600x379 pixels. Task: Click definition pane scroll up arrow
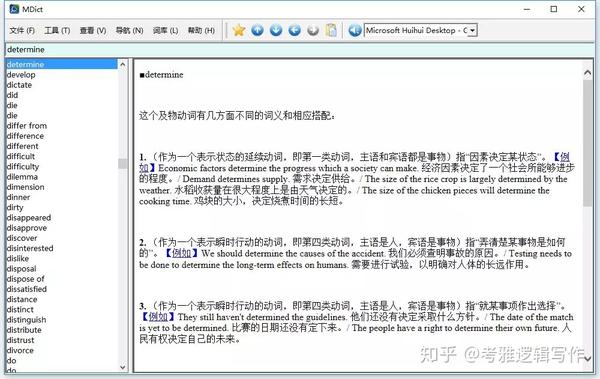tap(587, 72)
